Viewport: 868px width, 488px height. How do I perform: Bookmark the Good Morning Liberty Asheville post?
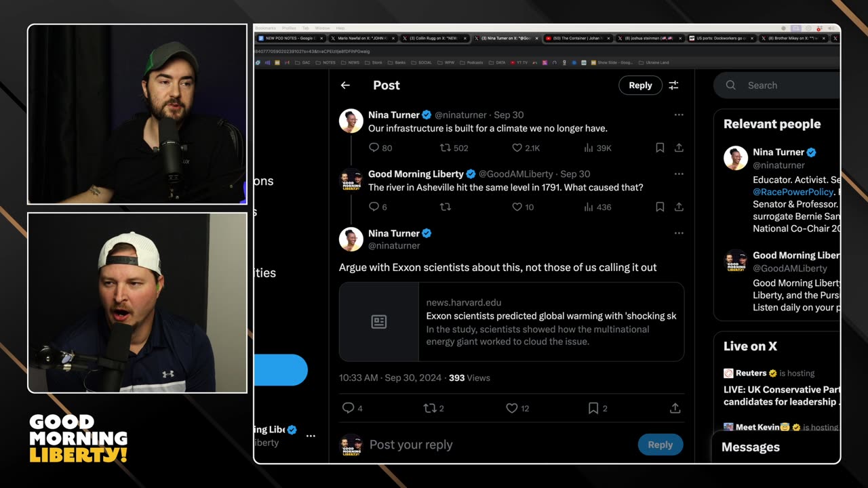pos(660,207)
